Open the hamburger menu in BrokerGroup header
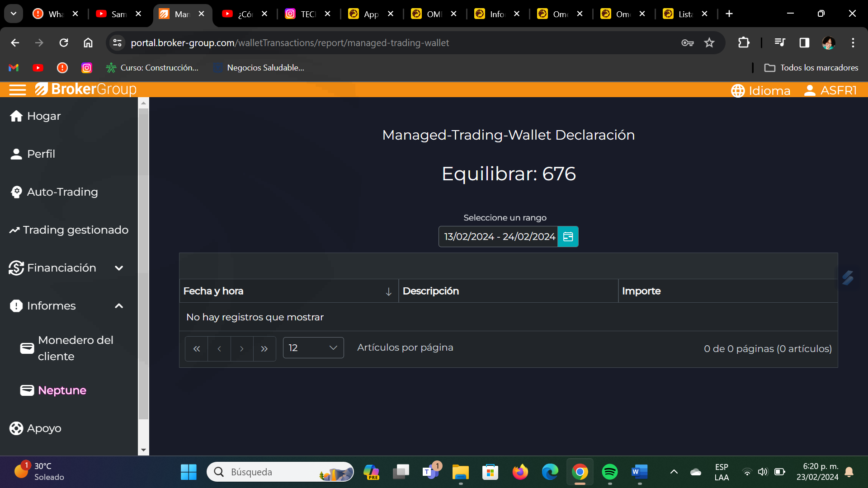The height and width of the screenshot is (488, 868). 17,90
